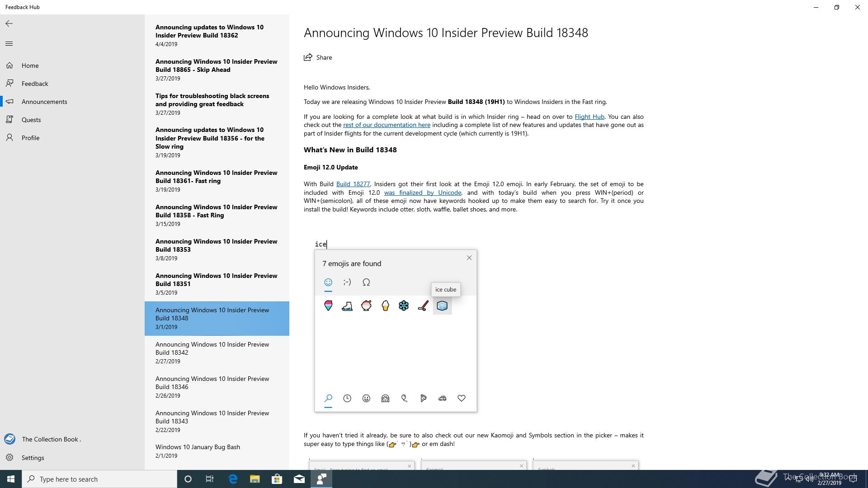Click the Announcements megaphone icon
The height and width of the screenshot is (488, 868).
[9, 102]
